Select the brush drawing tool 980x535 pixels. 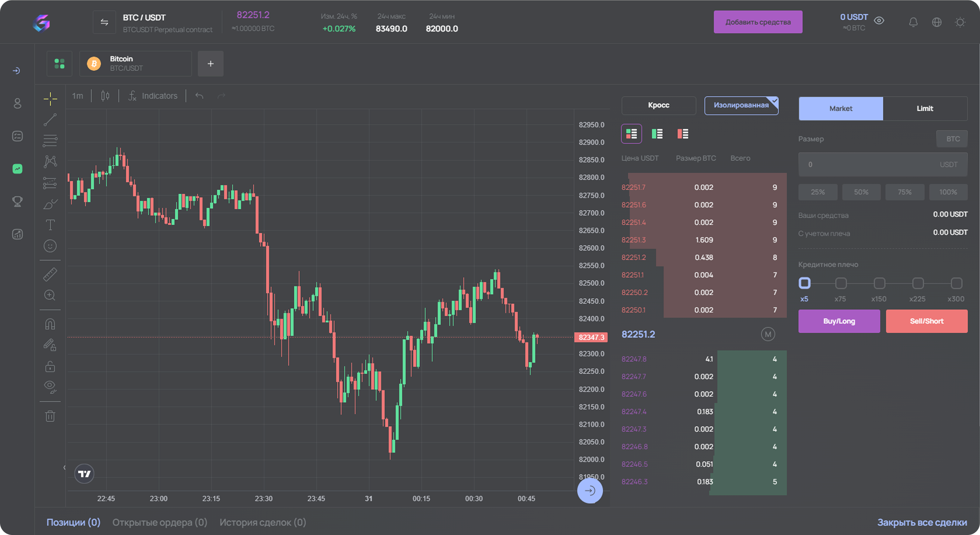pyautogui.click(x=50, y=204)
